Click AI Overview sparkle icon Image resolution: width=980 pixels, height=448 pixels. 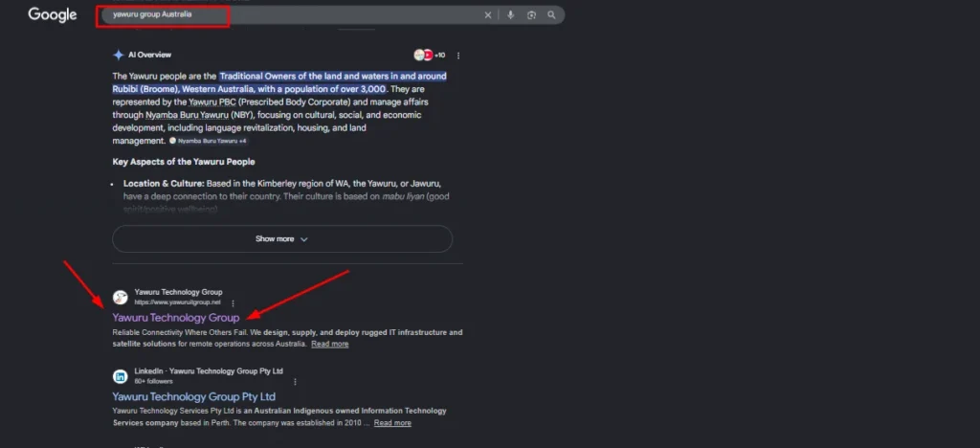coord(118,56)
